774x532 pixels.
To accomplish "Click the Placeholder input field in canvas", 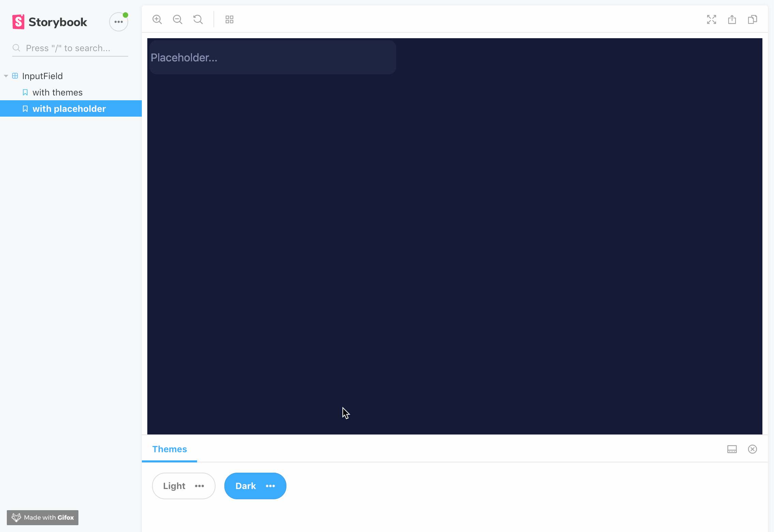I will 272,58.
